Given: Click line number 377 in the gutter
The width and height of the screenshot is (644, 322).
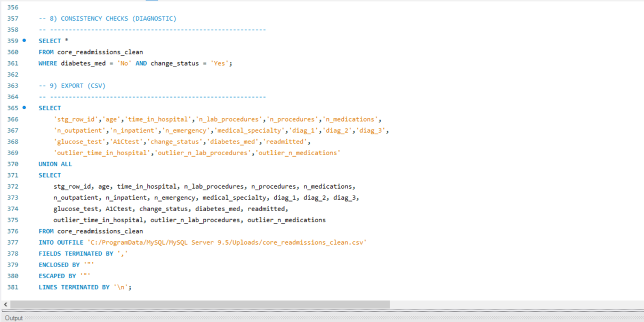Looking at the screenshot, I should 13,242.
